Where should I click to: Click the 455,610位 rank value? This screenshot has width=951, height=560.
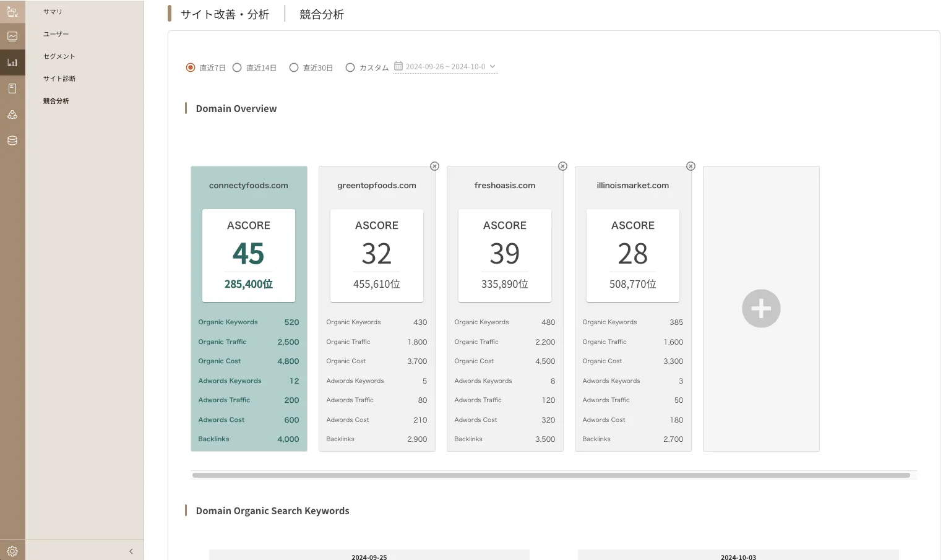(x=377, y=284)
